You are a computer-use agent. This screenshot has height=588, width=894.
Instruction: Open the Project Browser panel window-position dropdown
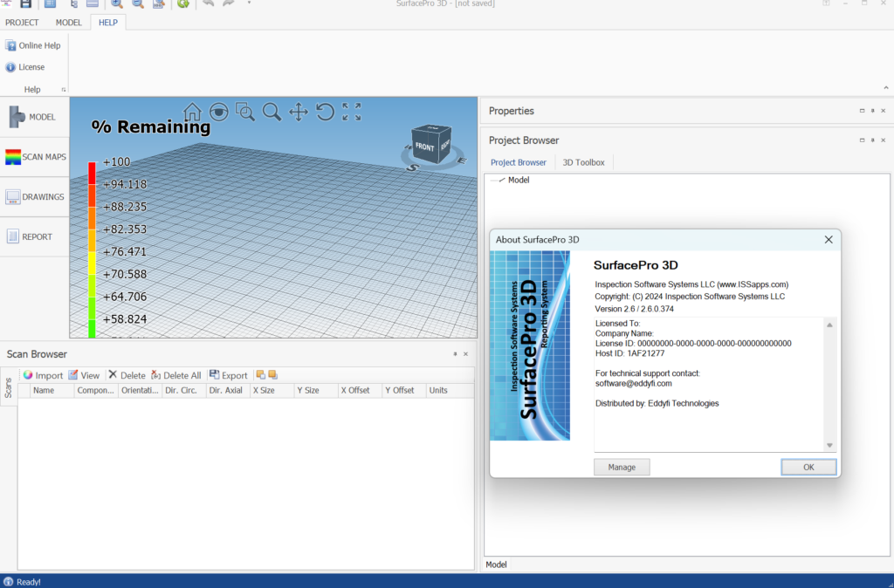[862, 140]
